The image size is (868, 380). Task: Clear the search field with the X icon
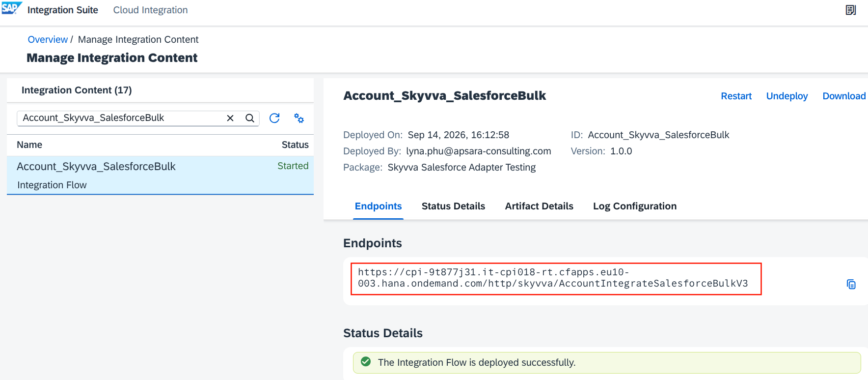230,118
